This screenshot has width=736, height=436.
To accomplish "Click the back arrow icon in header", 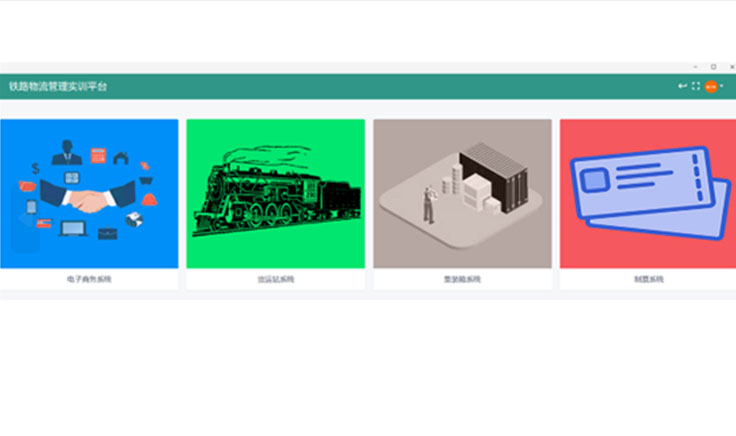I will click(682, 86).
